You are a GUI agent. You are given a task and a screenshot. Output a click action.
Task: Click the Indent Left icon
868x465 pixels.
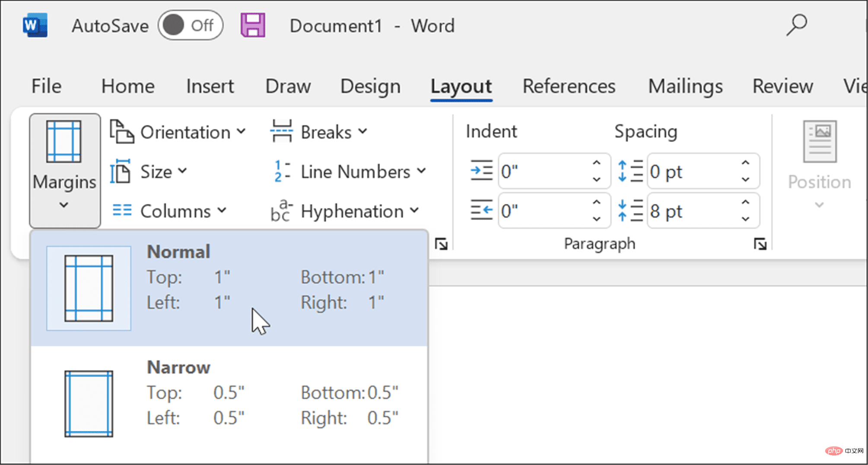point(481,171)
